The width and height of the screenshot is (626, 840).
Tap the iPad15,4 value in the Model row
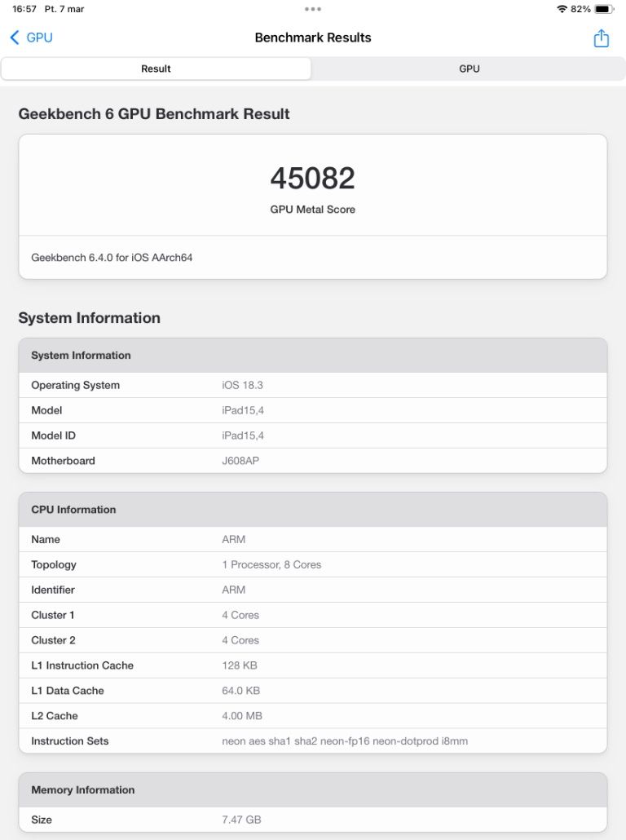(x=243, y=410)
